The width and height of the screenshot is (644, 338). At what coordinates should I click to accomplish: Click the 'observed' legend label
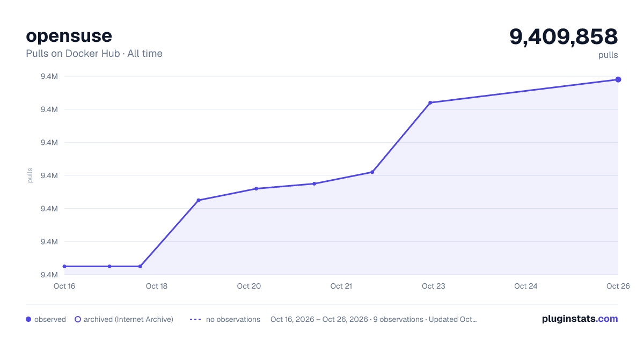(50, 319)
